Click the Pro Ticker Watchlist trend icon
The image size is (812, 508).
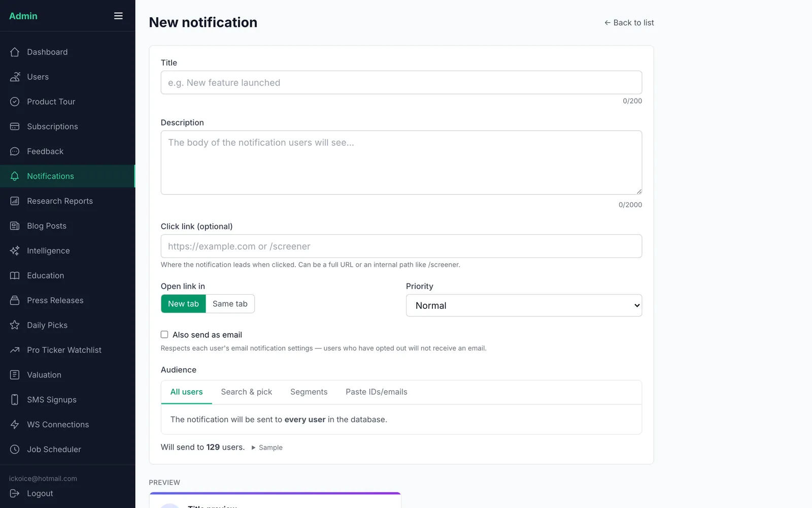pos(15,350)
